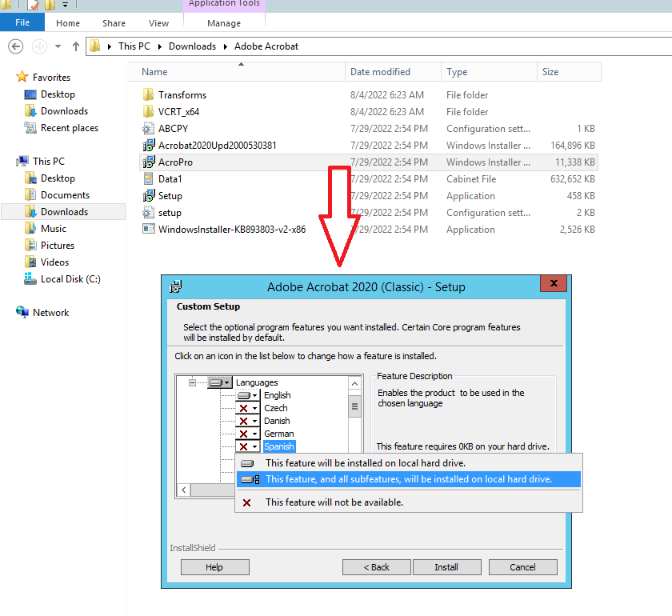Open the German feature install dropdown
The height and width of the screenshot is (616, 672).
point(248,434)
